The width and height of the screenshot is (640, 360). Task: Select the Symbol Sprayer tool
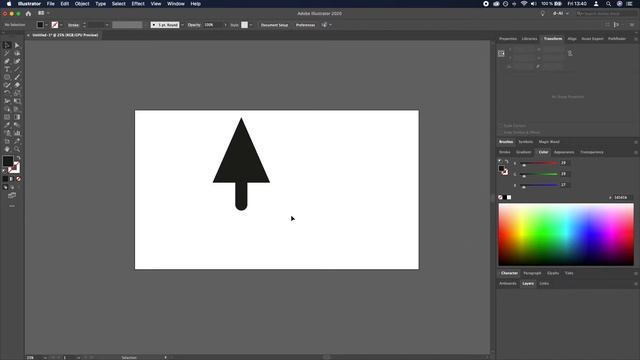point(7,133)
